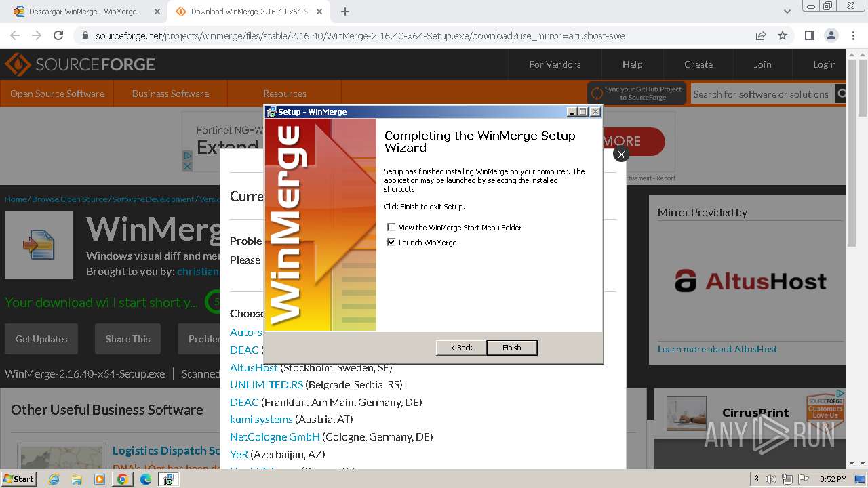This screenshot has width=868, height=488.
Task: Open Software Development breadcrumb link
Action: tap(153, 199)
